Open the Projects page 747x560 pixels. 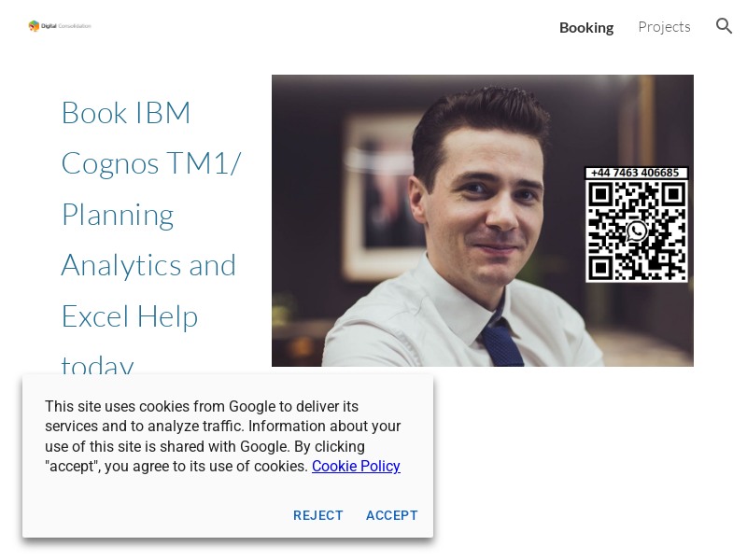pos(664,27)
